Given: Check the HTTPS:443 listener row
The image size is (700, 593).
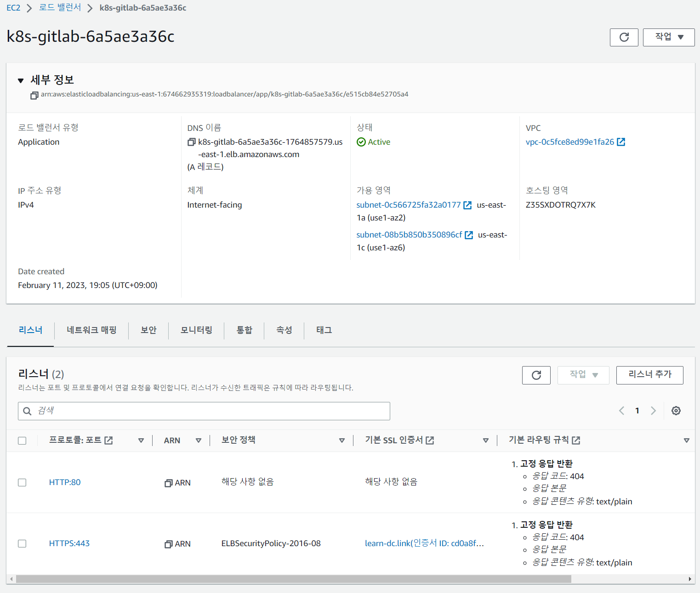Looking at the screenshot, I should [x=22, y=543].
